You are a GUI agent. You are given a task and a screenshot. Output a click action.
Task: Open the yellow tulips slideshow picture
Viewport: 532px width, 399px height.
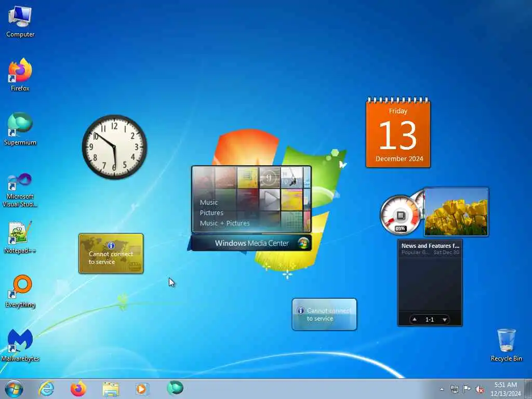point(456,212)
